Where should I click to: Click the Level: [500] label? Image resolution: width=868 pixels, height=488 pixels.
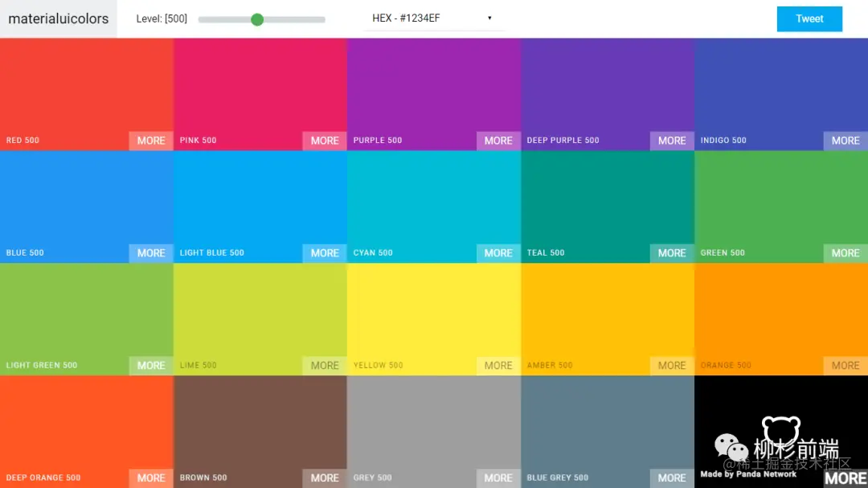pos(162,18)
